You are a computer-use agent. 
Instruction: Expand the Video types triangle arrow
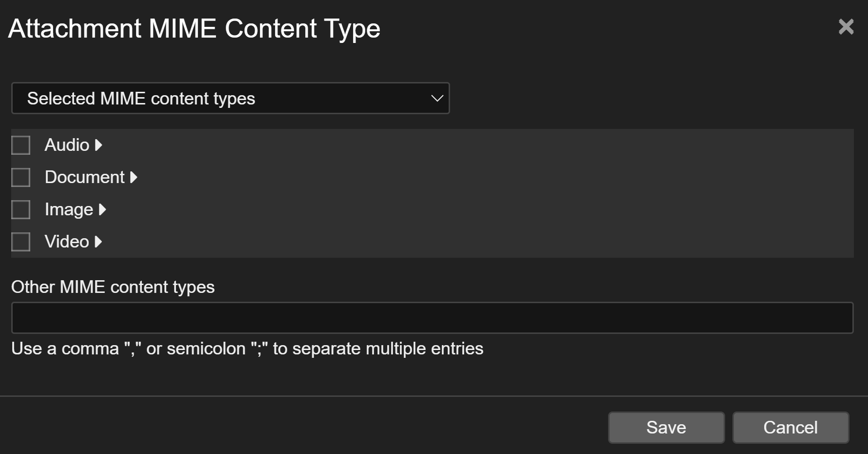click(99, 242)
